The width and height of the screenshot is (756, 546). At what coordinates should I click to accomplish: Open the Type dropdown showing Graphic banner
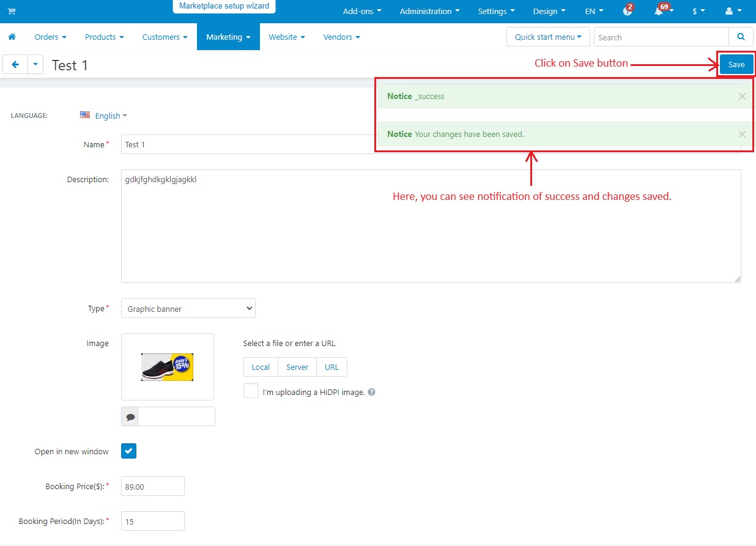188,309
